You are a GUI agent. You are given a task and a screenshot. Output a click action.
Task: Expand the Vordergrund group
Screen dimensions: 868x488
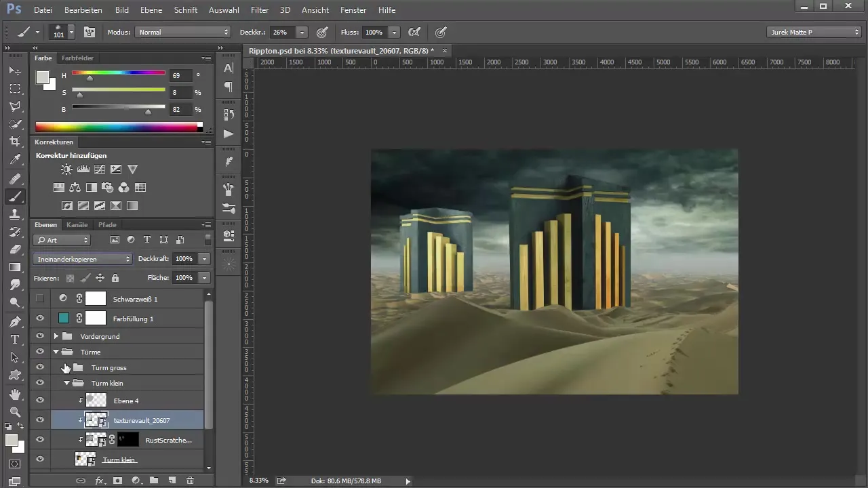[x=56, y=336]
